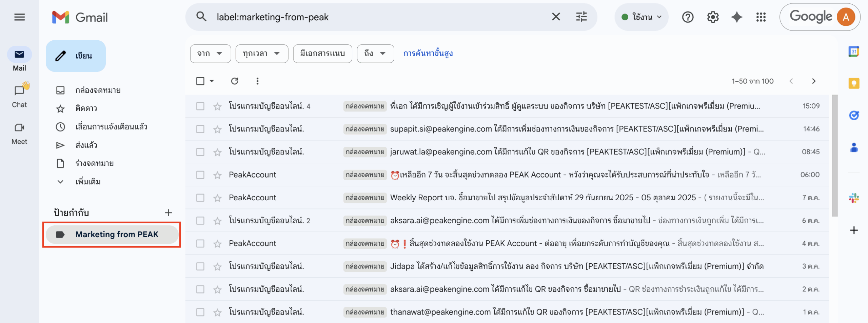The width and height of the screenshot is (868, 323).
Task: Clear the current search query
Action: click(555, 17)
